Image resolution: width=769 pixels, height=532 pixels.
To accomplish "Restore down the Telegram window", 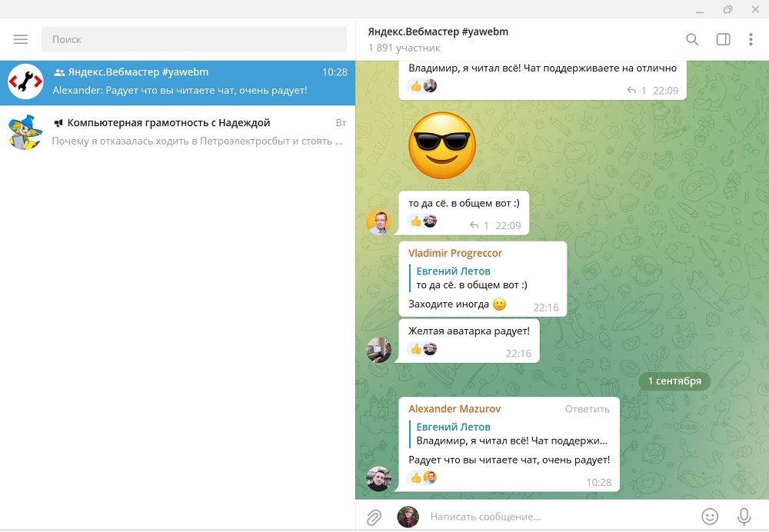I will (727, 9).
